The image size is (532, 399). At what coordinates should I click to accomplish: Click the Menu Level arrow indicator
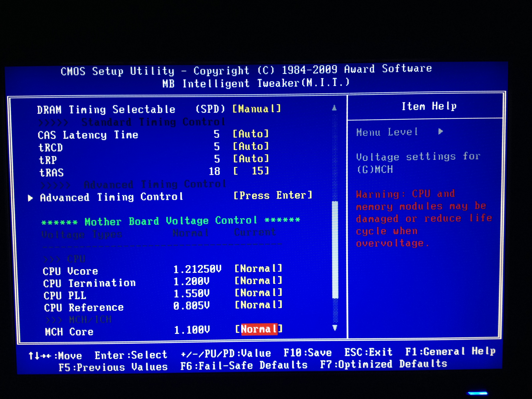tap(440, 132)
